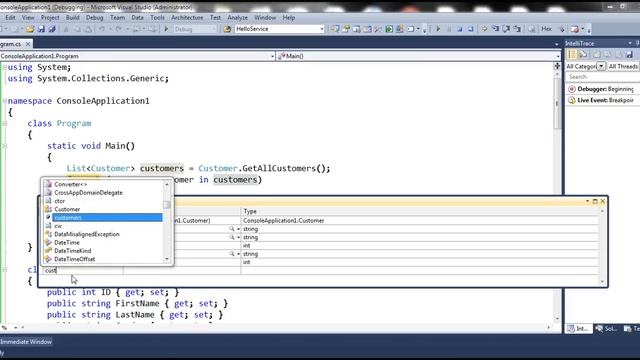Open the Main() members dropdown
The height and width of the screenshot is (360, 640).
point(558,56)
